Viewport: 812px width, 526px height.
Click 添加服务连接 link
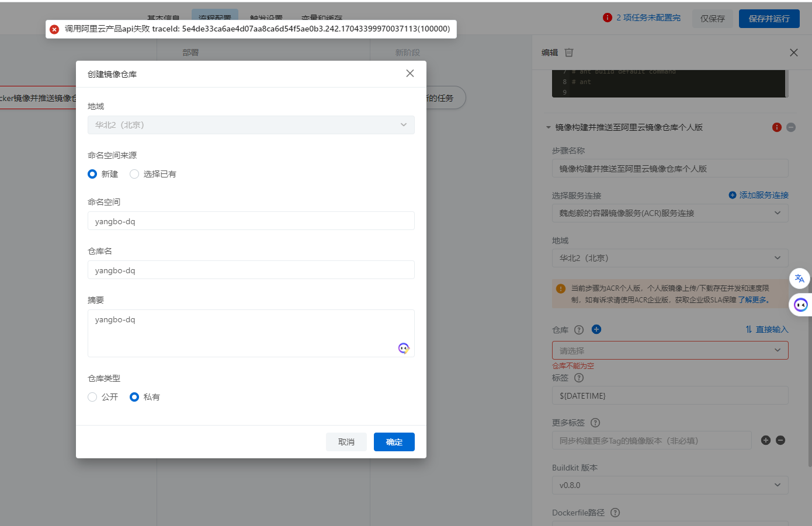(759, 195)
